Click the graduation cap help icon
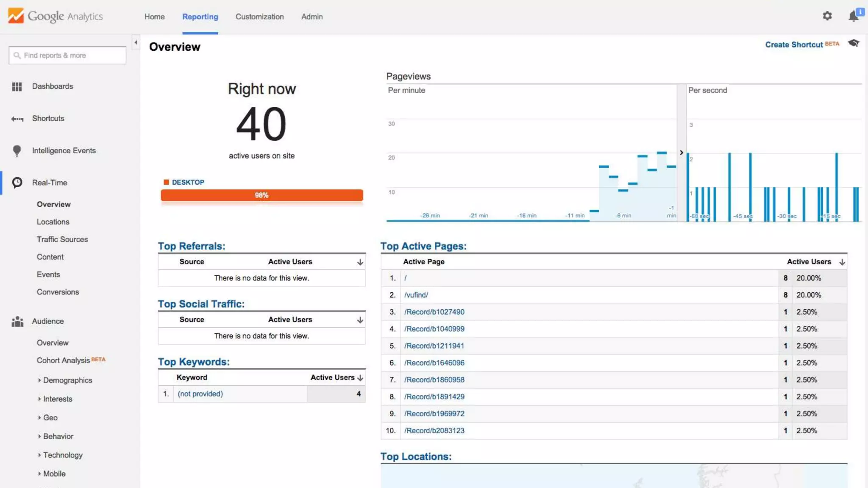868x488 pixels. pos(854,43)
